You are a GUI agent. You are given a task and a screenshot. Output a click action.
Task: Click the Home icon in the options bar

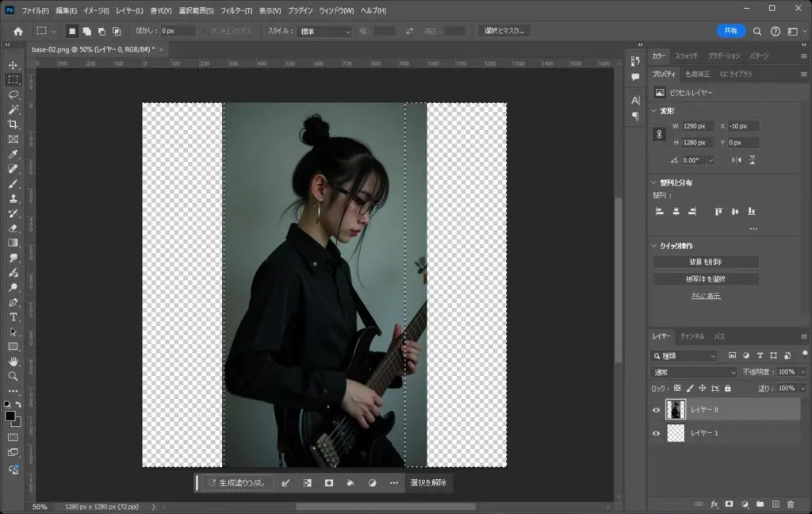(x=18, y=31)
